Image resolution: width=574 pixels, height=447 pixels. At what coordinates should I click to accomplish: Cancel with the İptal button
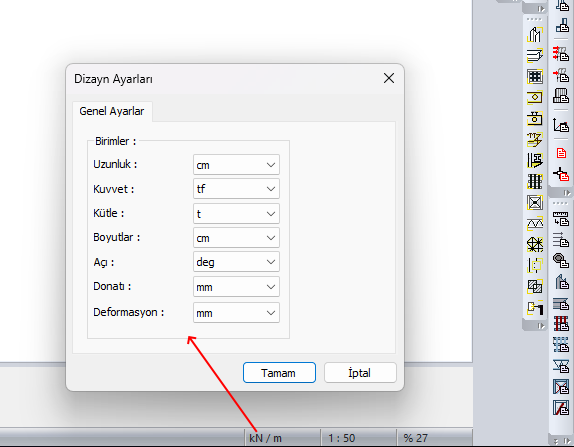point(360,373)
